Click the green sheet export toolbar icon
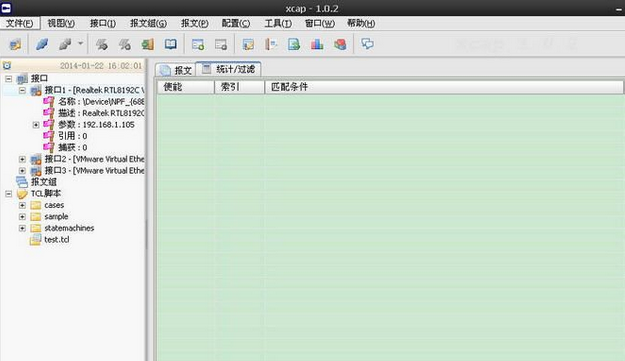The width and height of the screenshot is (625, 361). click(x=294, y=44)
